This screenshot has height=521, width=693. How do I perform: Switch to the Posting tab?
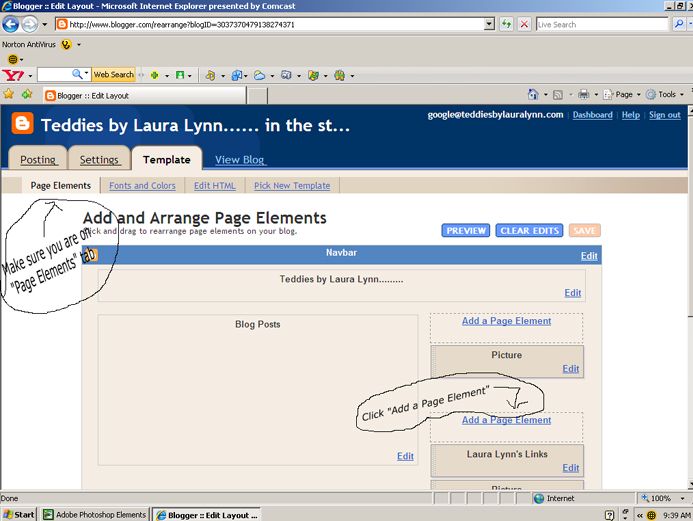coord(38,159)
